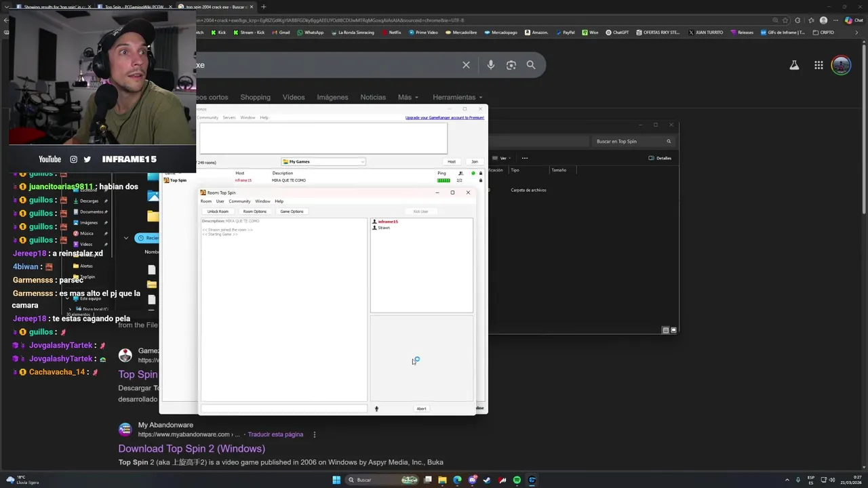Screen dimensions: 868x488
Task: Open options dots for My Abandonware result
Action: (x=314, y=434)
